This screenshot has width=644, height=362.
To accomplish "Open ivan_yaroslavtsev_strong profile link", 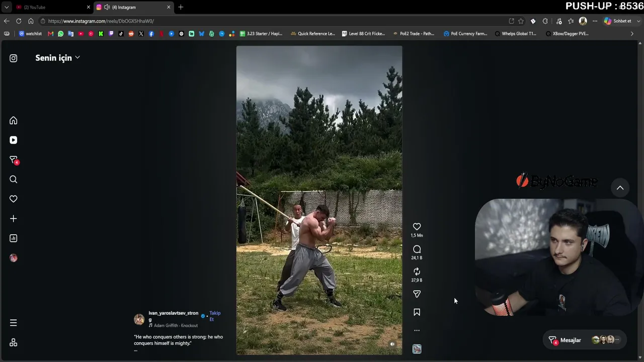I will [x=174, y=316].
